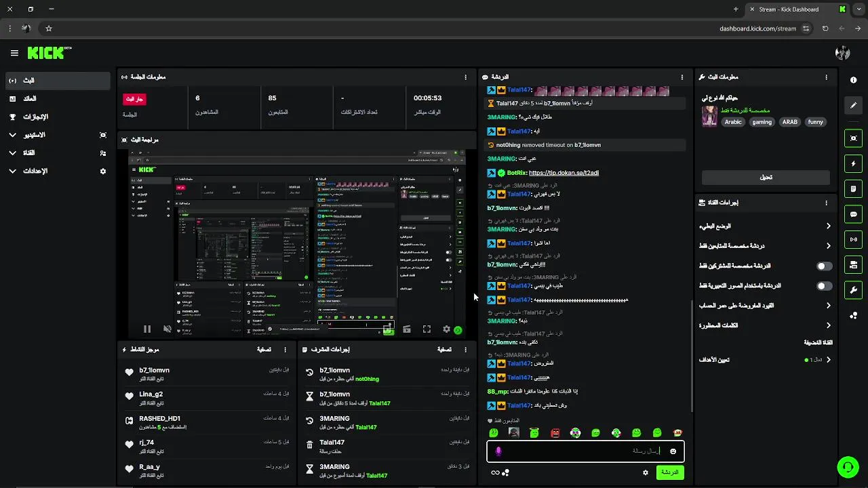Screen dimensions: 868x488
Task: Click the info icon in right rail
Action: (853, 80)
